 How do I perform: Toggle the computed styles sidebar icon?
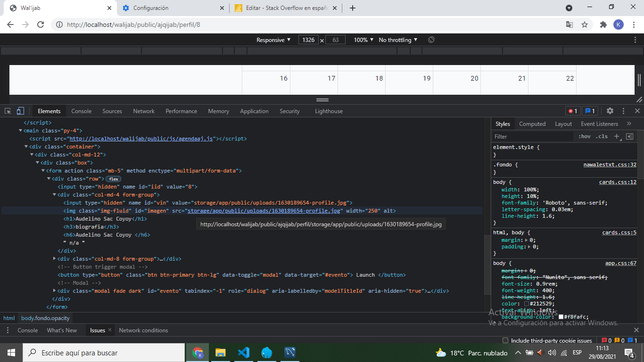click(629, 136)
